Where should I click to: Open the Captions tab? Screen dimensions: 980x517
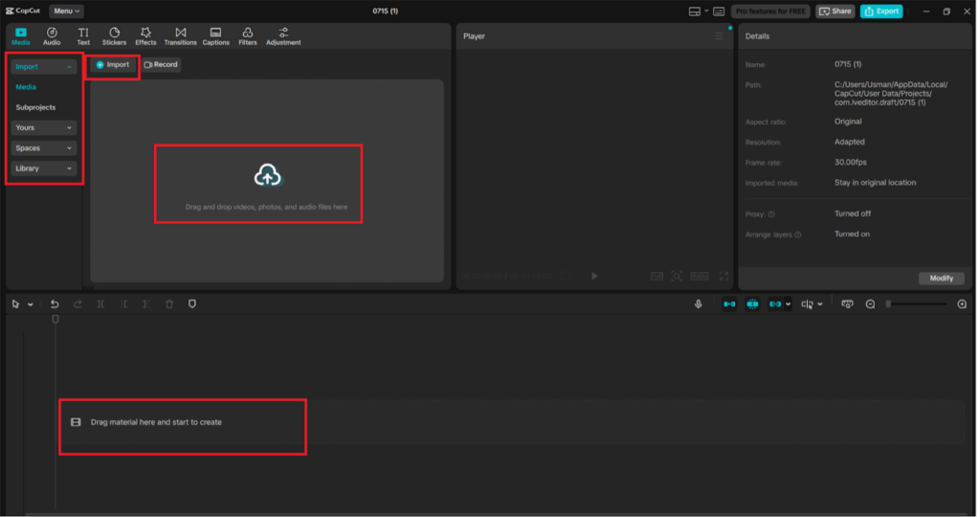tap(215, 36)
